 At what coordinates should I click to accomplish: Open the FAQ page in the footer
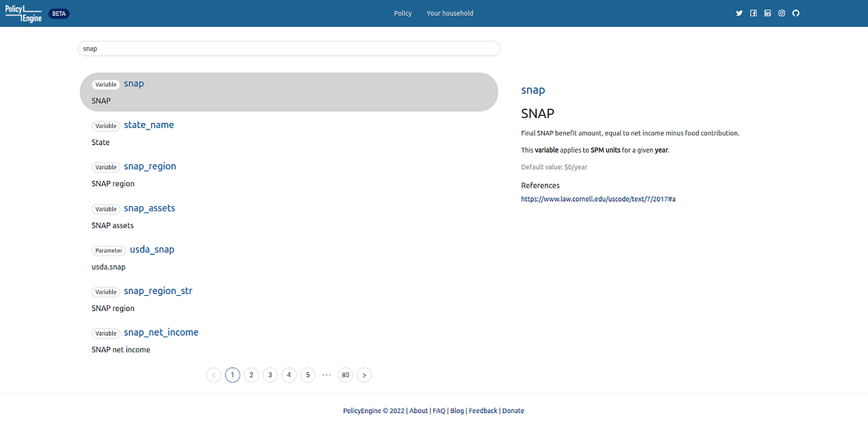(439, 410)
